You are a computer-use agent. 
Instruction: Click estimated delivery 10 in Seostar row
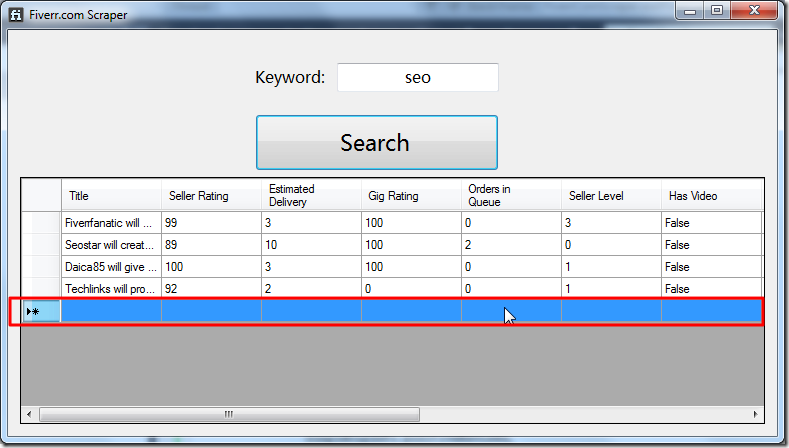(311, 245)
